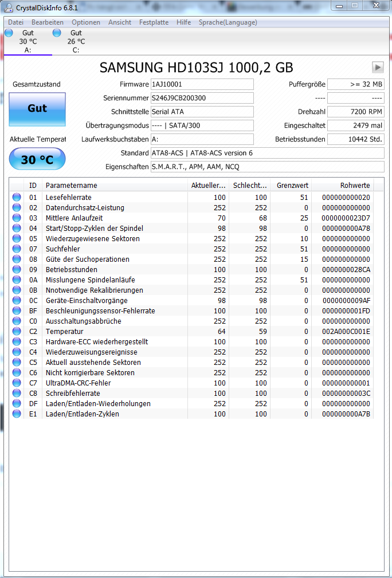Click status orb for Misslungene Spindelanläufe
Viewport: 392px width, 578px height.
(x=16, y=280)
